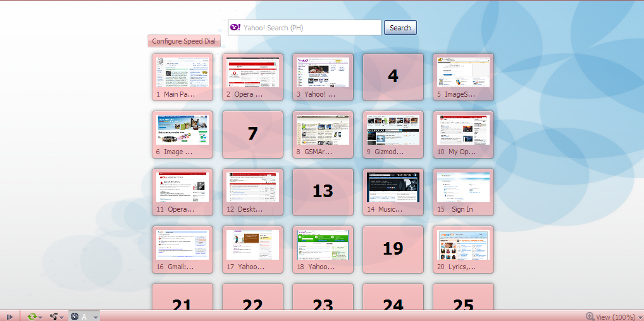Image resolution: width=644 pixels, height=321 pixels.
Task: Open Configure Speed Dial
Action: [183, 41]
